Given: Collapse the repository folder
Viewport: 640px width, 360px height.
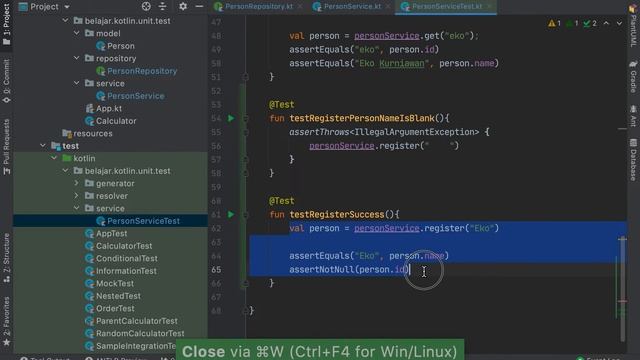Looking at the screenshot, I should pos(77,58).
